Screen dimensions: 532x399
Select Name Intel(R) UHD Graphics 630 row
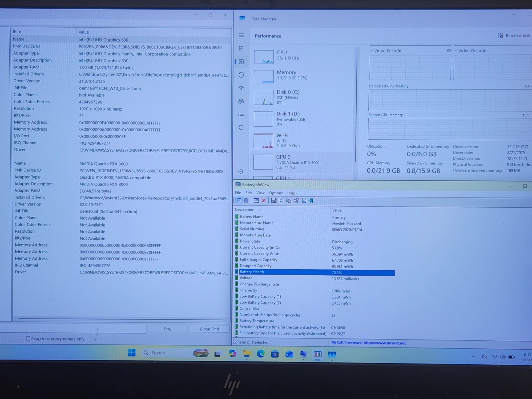click(121, 39)
